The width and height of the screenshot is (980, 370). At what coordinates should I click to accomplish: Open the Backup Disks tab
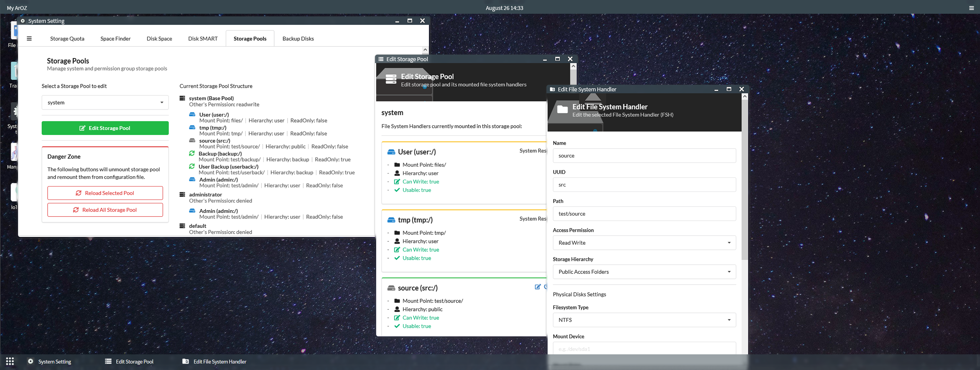coord(298,38)
